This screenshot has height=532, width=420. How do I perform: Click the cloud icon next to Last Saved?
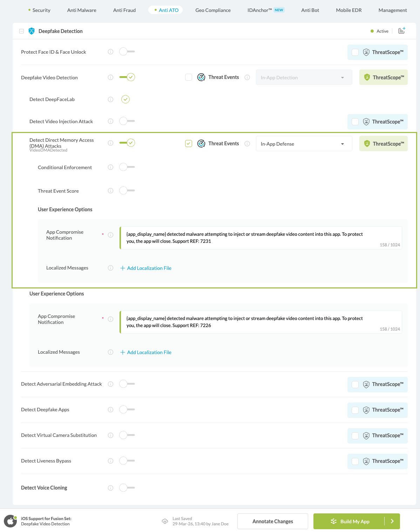(x=165, y=521)
